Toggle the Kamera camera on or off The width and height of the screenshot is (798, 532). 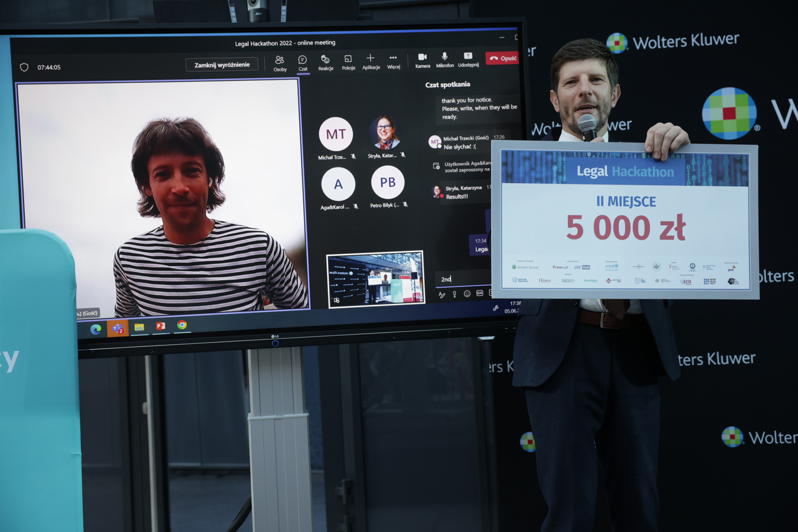tap(422, 59)
